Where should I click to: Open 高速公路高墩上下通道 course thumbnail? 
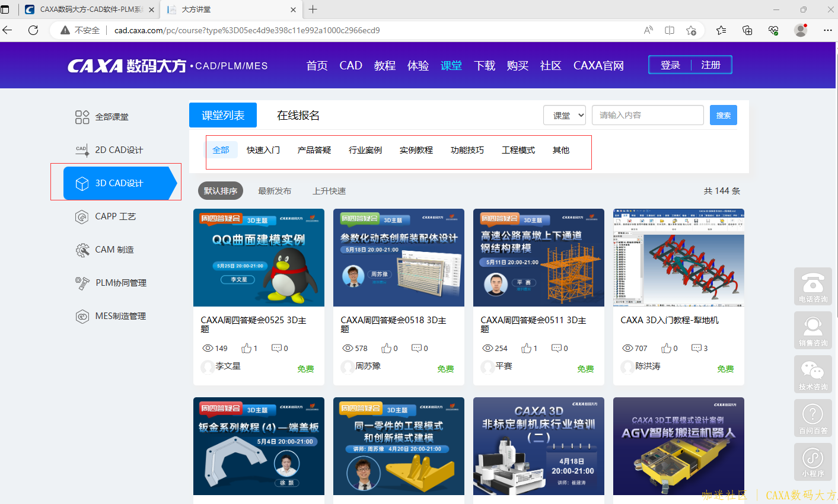point(539,257)
